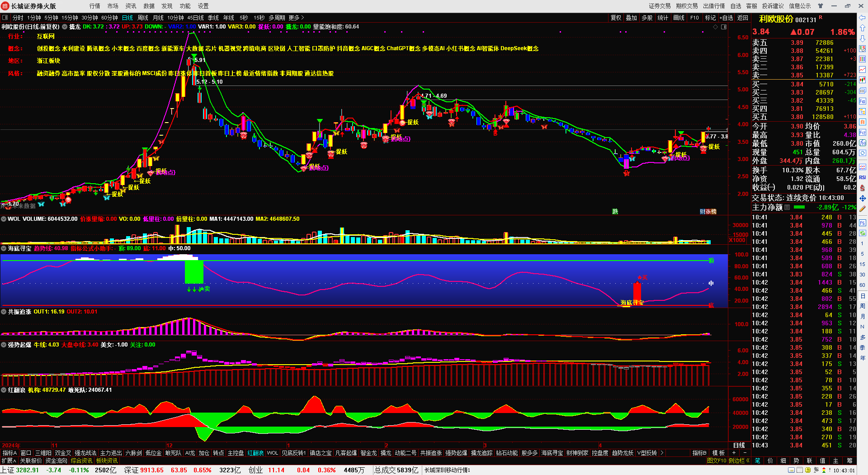This screenshot has height=475, width=868.
Task: Click the down arrow icon in right sidebar
Action: point(863,38)
